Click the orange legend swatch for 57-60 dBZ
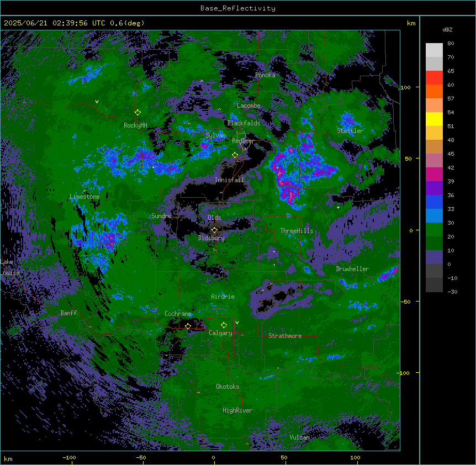Image resolution: width=476 pixels, height=465 pixels. [434, 91]
